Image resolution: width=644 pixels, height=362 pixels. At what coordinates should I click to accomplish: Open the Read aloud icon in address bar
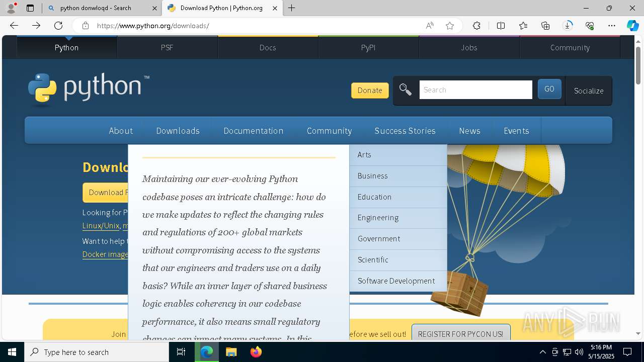click(x=430, y=26)
